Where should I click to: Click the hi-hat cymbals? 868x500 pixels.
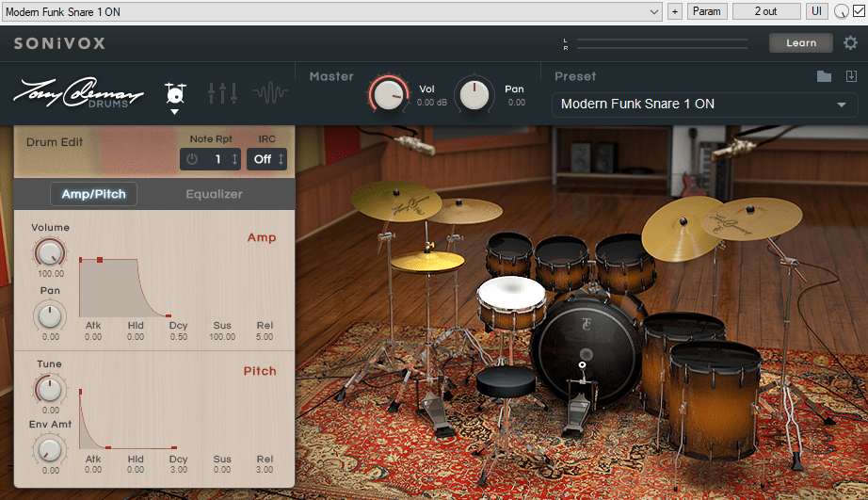[427, 261]
